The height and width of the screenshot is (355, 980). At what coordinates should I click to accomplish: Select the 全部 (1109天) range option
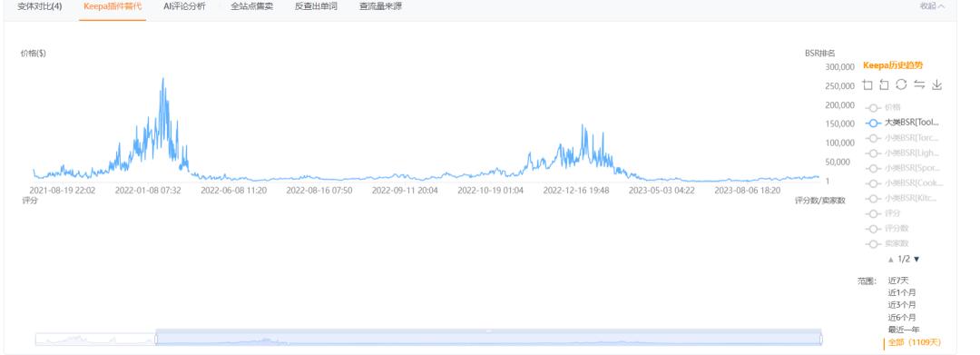pos(915,342)
